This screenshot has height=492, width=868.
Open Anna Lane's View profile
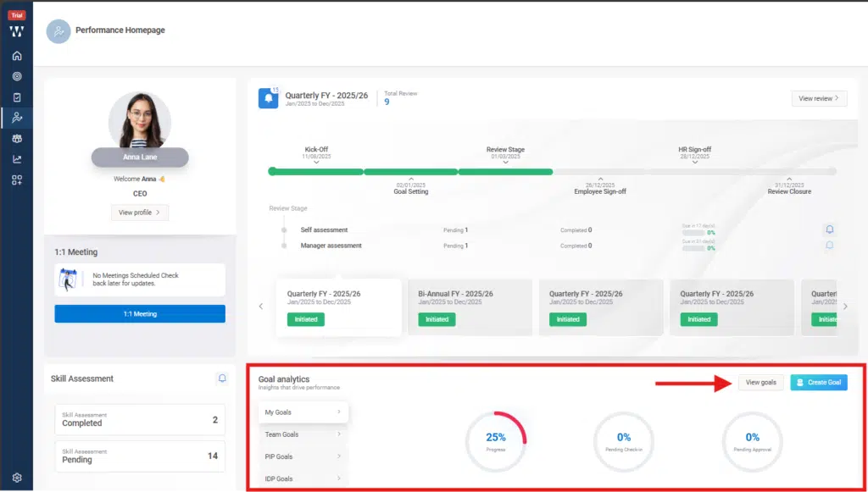pyautogui.click(x=140, y=212)
